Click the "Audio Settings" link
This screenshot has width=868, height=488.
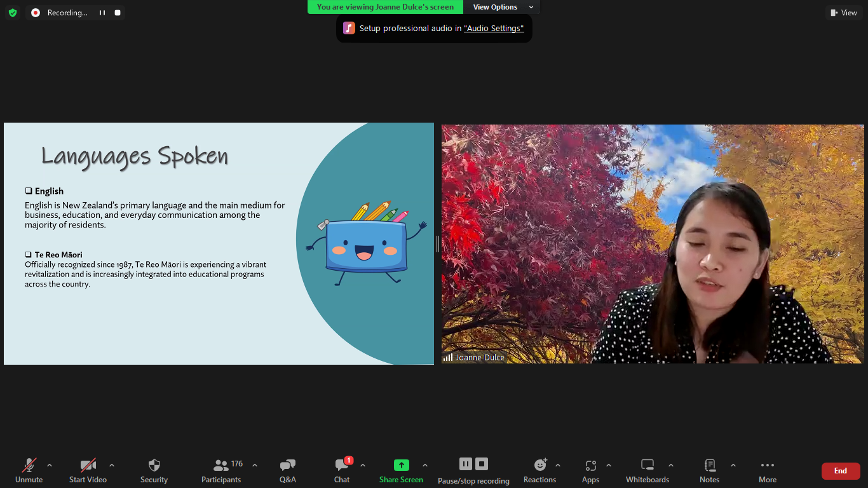[494, 28]
